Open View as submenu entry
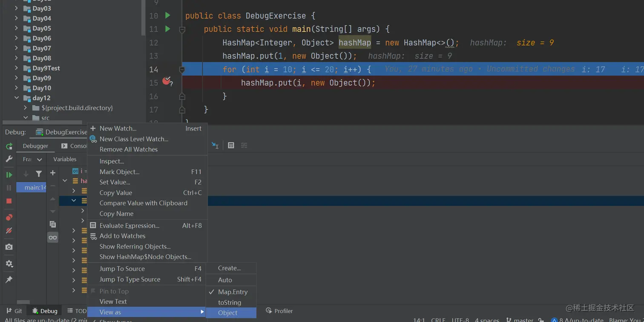The height and width of the screenshot is (322, 644). click(147, 312)
